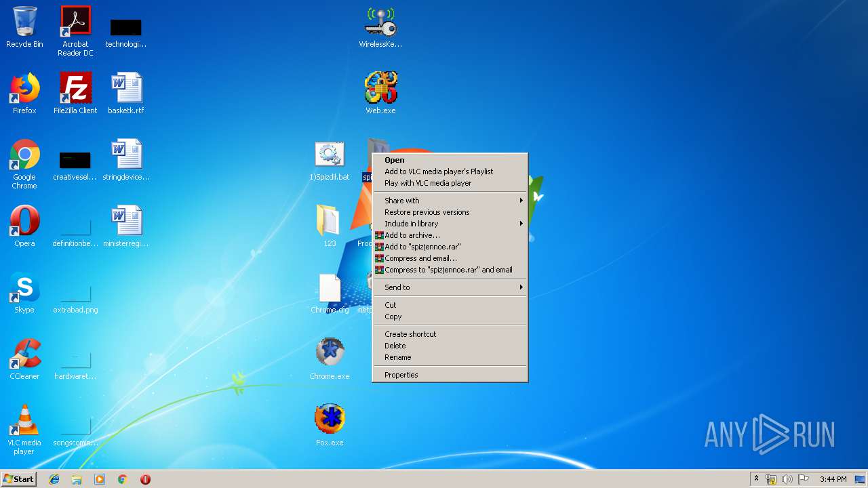The height and width of the screenshot is (488, 868).
Task: Open the Windows Start menu
Action: pyautogui.click(x=19, y=479)
